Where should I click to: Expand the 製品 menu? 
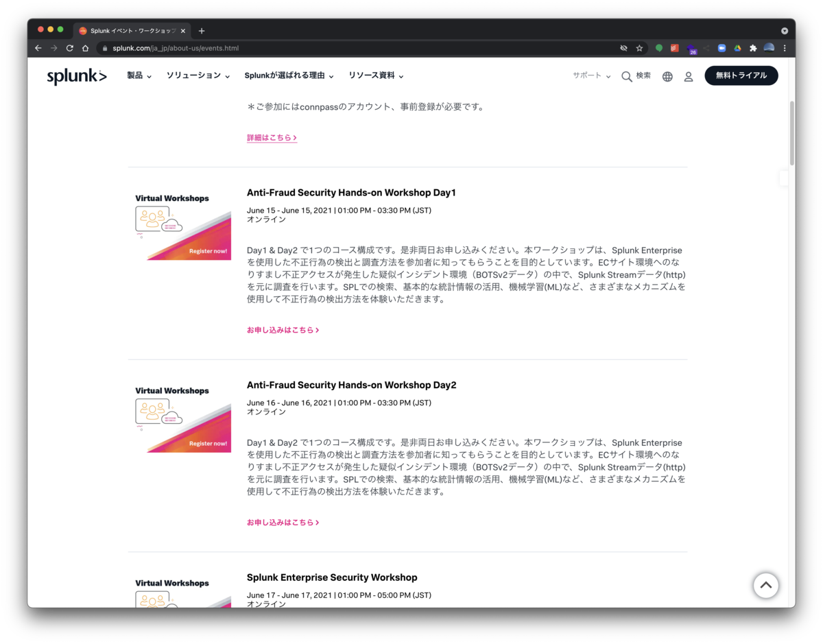[139, 75]
